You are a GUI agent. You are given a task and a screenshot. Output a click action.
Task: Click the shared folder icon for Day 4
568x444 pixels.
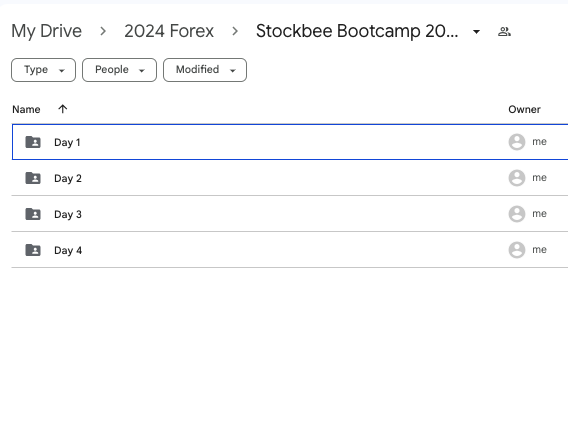coord(33,250)
